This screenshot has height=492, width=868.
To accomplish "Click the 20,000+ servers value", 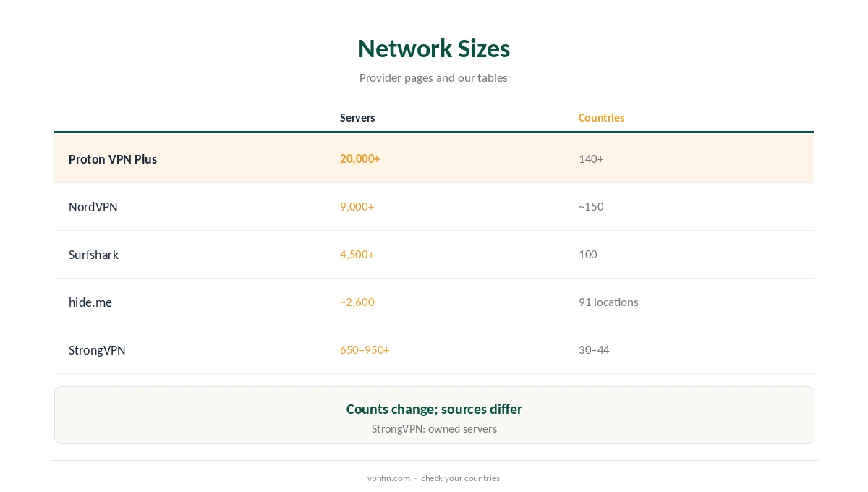I will click(x=359, y=158).
